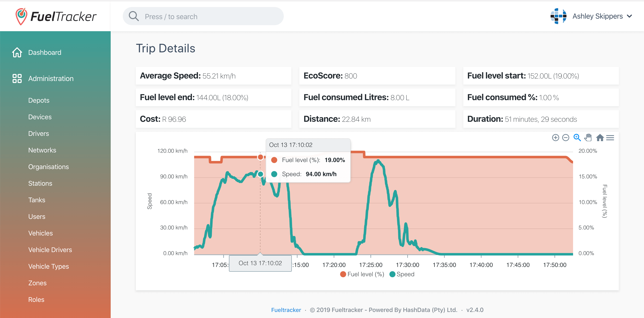
Task: Open the chart hamburger menu
Action: [610, 138]
